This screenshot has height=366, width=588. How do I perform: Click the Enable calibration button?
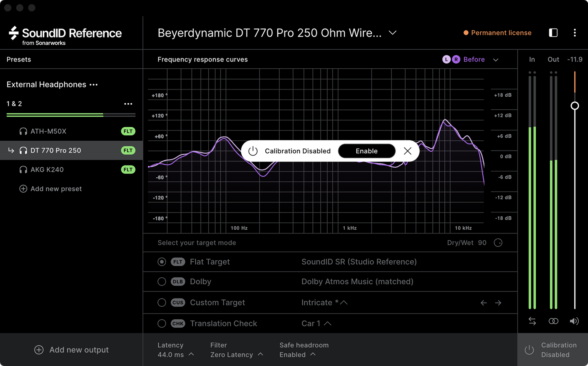pos(367,151)
